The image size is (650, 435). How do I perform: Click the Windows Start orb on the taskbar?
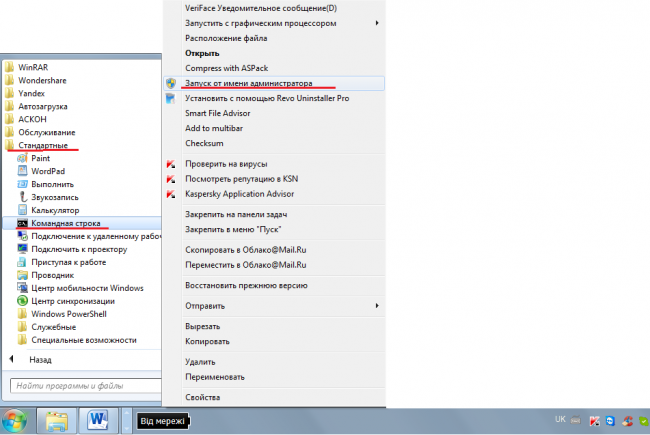[x=15, y=419]
